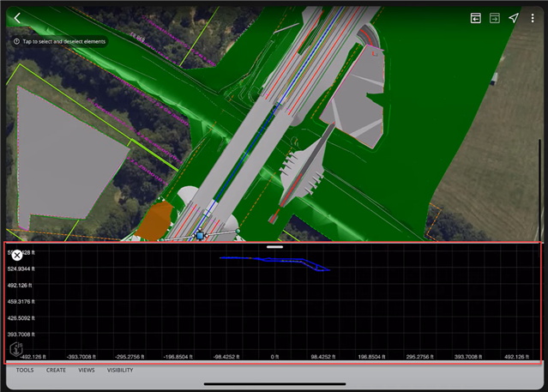Select the orange-brown surface area on map
548x392 pixels.
(156, 220)
